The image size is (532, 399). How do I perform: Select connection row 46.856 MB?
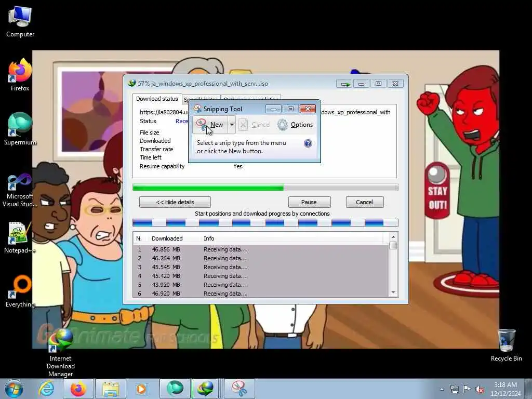click(x=261, y=249)
